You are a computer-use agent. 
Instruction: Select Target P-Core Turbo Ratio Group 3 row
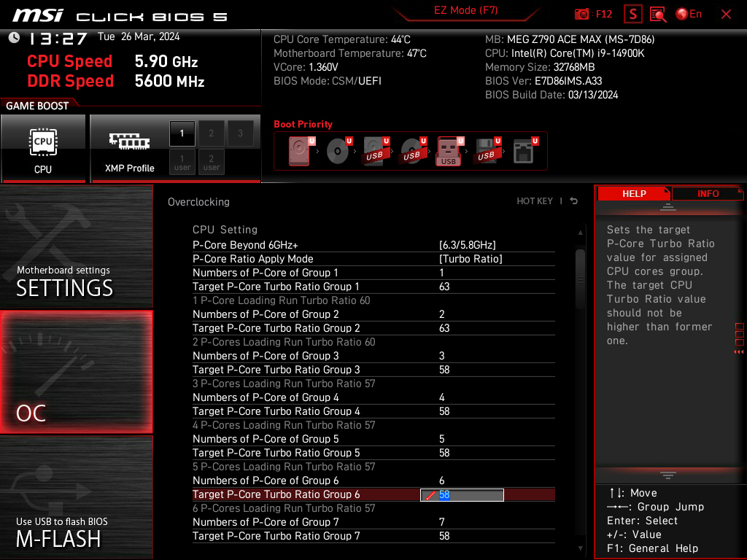coord(373,370)
